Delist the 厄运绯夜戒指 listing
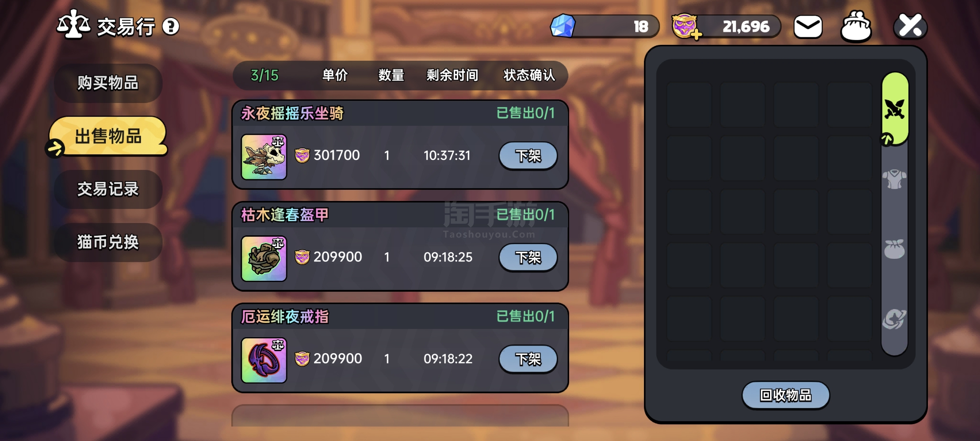 coord(528,359)
